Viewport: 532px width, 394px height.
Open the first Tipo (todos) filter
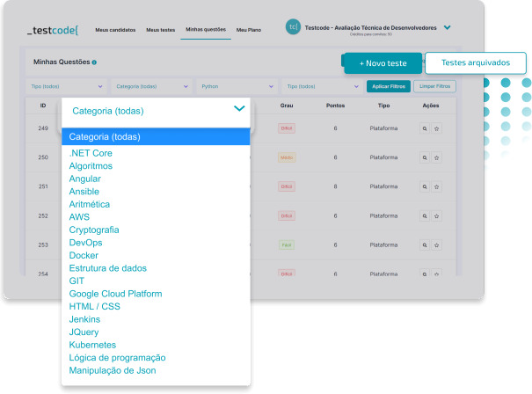click(67, 86)
